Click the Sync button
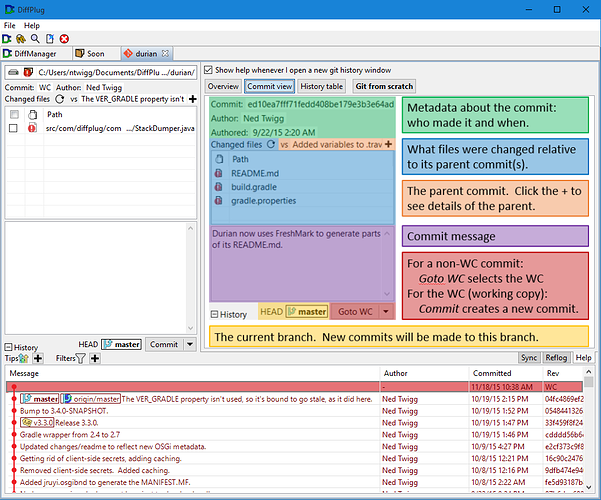The image size is (601, 500). (529, 357)
